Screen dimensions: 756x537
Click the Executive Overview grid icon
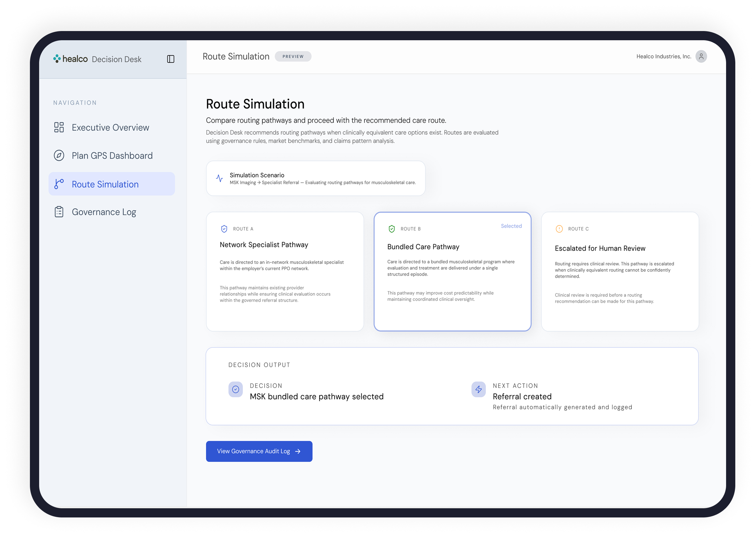(59, 127)
